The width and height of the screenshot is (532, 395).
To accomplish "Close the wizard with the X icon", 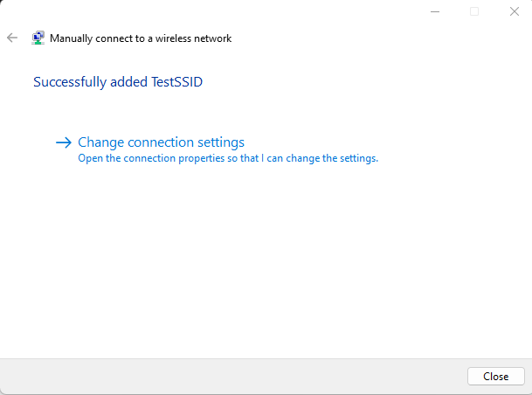I will 515,11.
